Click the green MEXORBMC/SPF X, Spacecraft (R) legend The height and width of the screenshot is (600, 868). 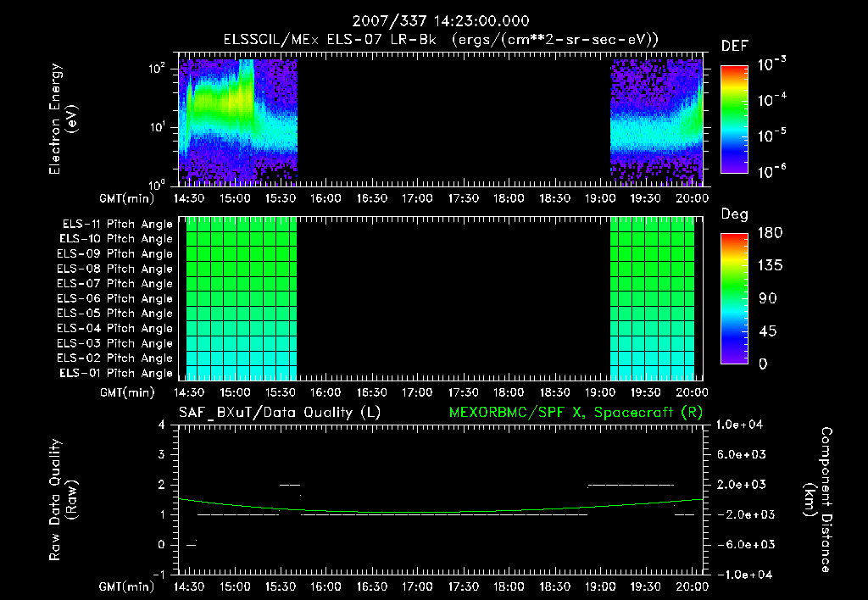576,413
